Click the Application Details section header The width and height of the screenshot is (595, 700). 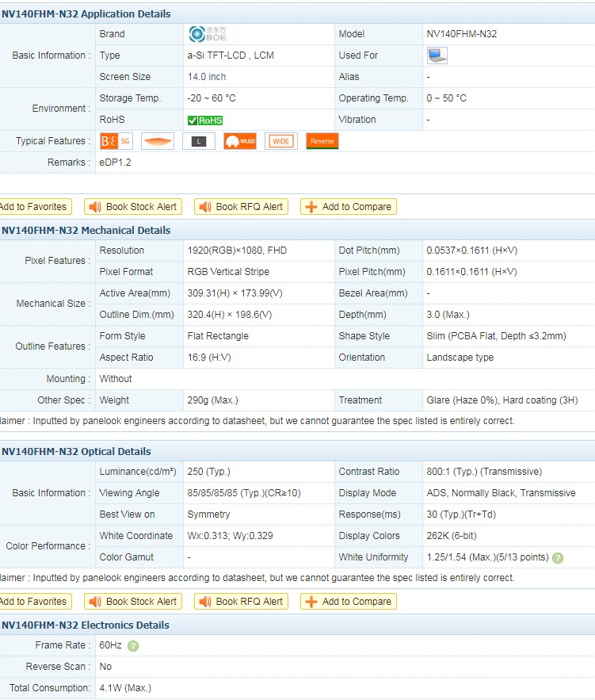tap(298, 13)
